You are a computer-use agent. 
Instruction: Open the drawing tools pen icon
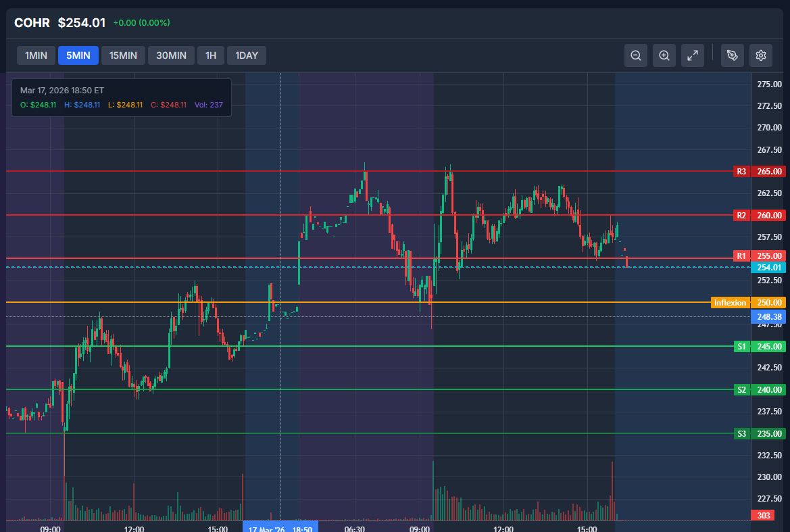pos(732,55)
